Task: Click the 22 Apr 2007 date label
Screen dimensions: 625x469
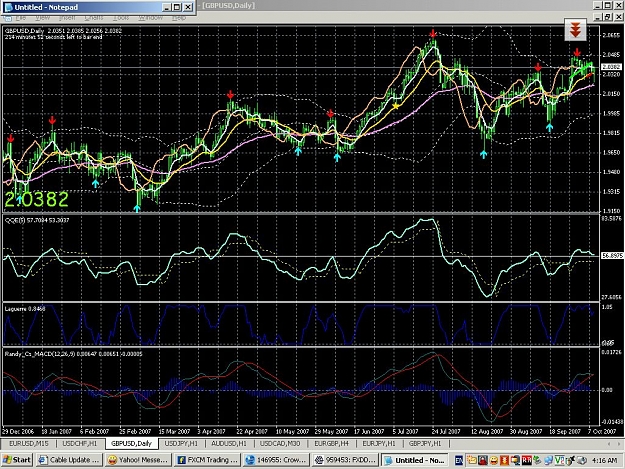Action: pos(252,432)
